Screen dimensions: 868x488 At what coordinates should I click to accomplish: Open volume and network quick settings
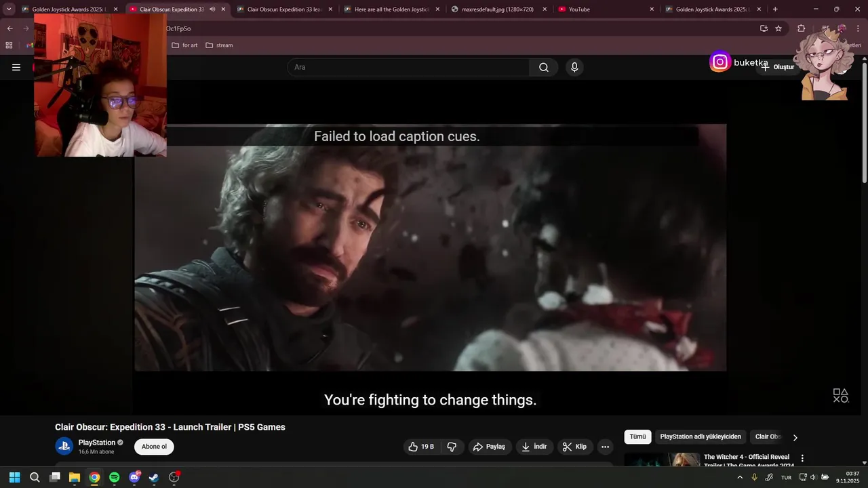[x=814, y=477]
